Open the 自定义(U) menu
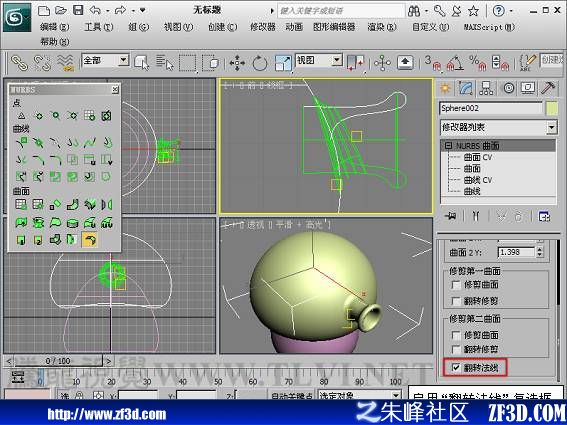The width and height of the screenshot is (567, 425). [x=431, y=27]
